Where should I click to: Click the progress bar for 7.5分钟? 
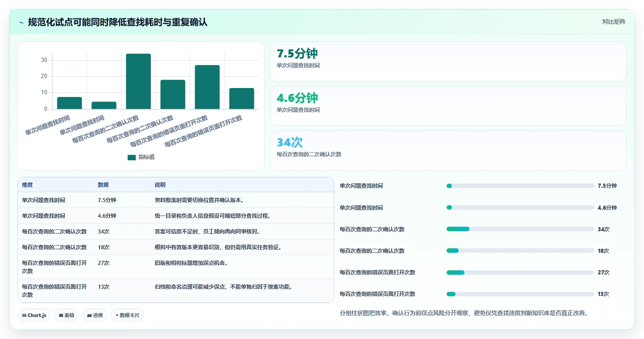[520, 186]
